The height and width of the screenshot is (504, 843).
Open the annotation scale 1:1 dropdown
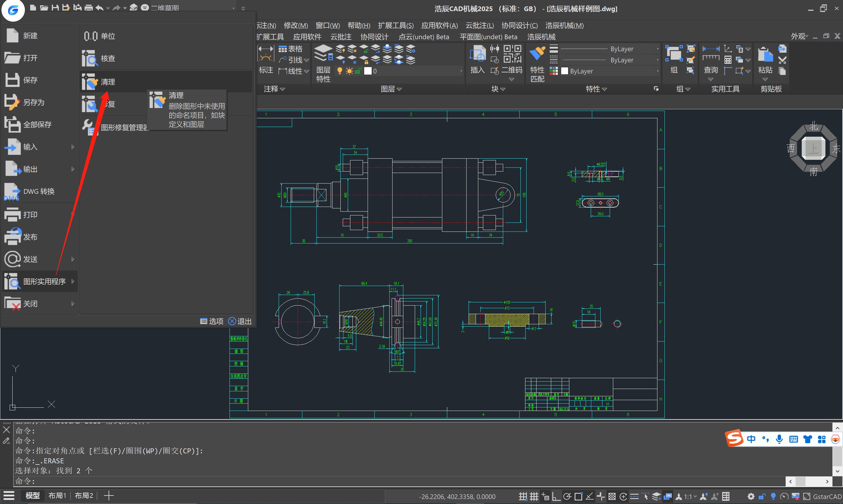(690, 496)
